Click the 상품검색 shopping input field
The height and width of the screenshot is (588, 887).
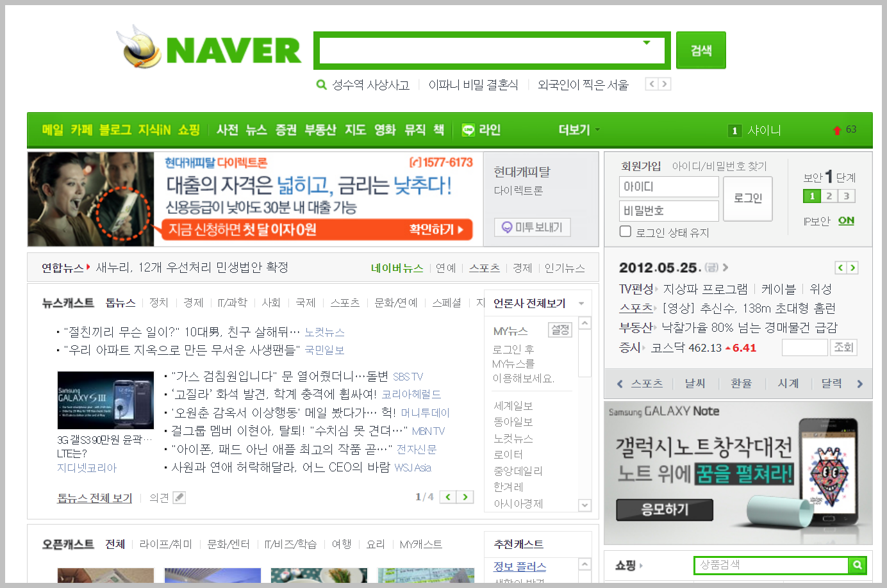[x=772, y=565]
